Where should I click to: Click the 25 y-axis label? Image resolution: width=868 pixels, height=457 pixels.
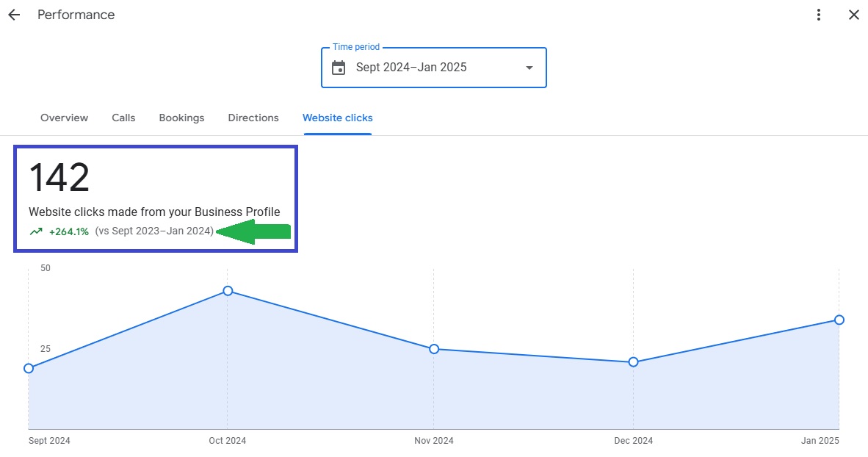tap(46, 349)
